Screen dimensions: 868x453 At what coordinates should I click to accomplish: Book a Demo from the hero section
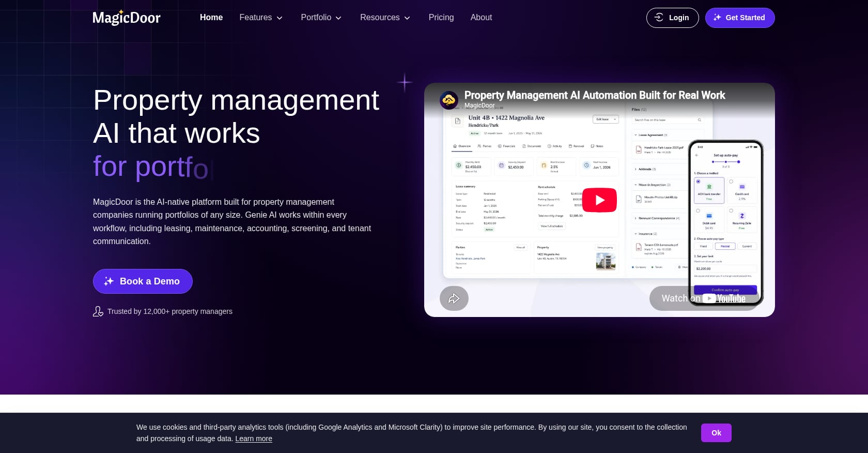point(143,281)
